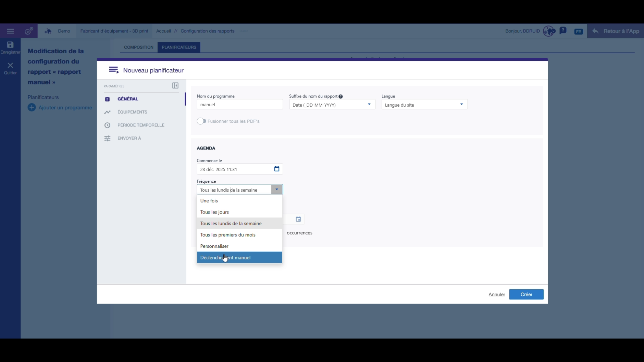Click the Quitter X icon
644x362 pixels.
[x=10, y=65]
